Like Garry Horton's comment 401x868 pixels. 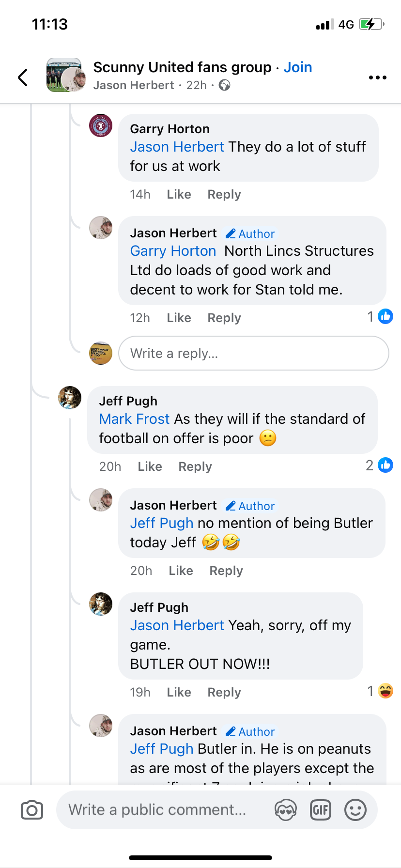coord(179,195)
